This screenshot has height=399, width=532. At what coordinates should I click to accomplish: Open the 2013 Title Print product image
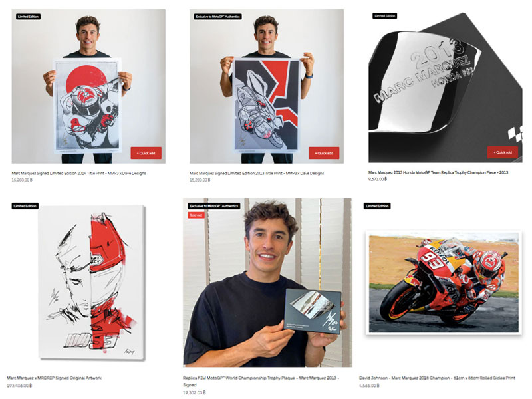coord(267,86)
